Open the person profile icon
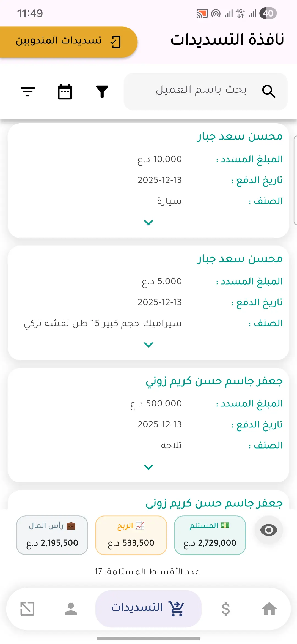Screen dimensions: 297x644 [71, 608]
